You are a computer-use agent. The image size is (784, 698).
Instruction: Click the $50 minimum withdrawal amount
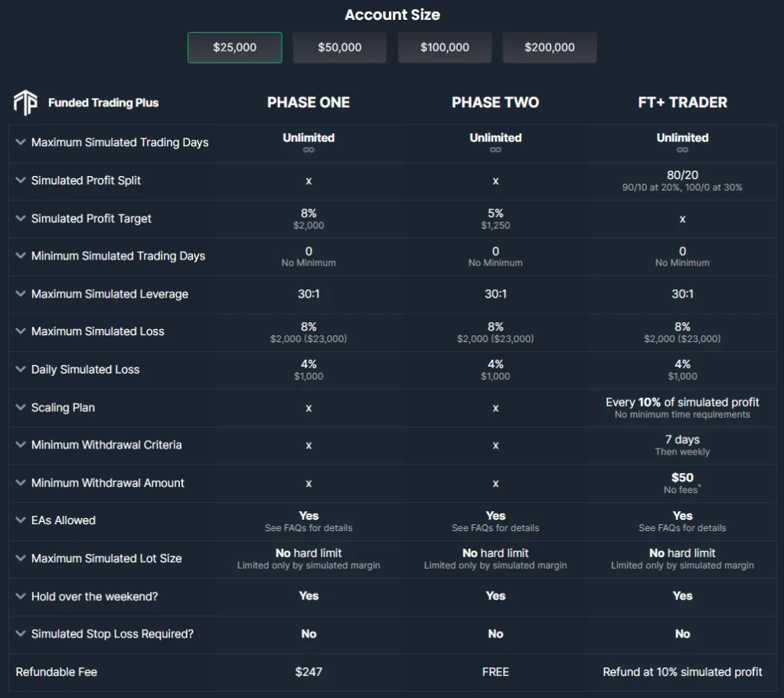(682, 478)
